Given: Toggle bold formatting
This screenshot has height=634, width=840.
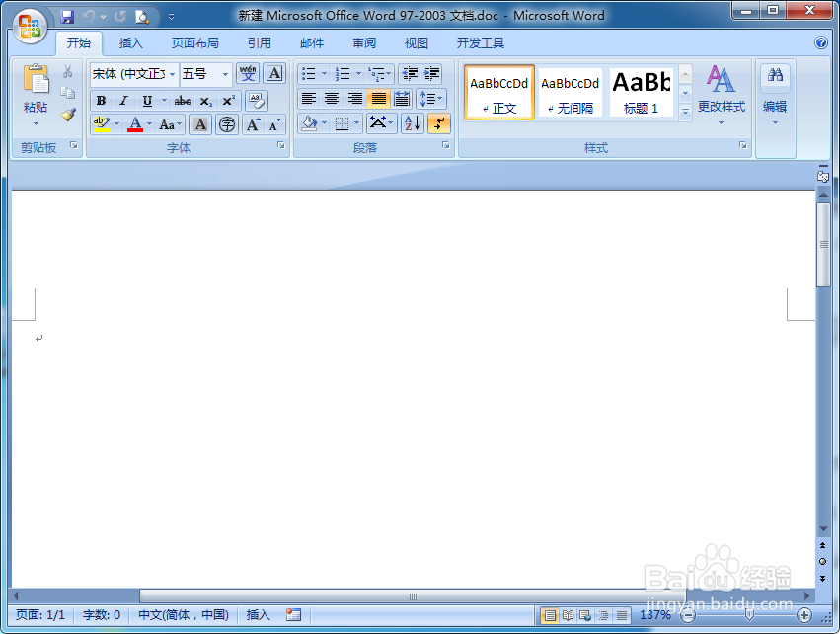Looking at the screenshot, I should pos(101,100).
